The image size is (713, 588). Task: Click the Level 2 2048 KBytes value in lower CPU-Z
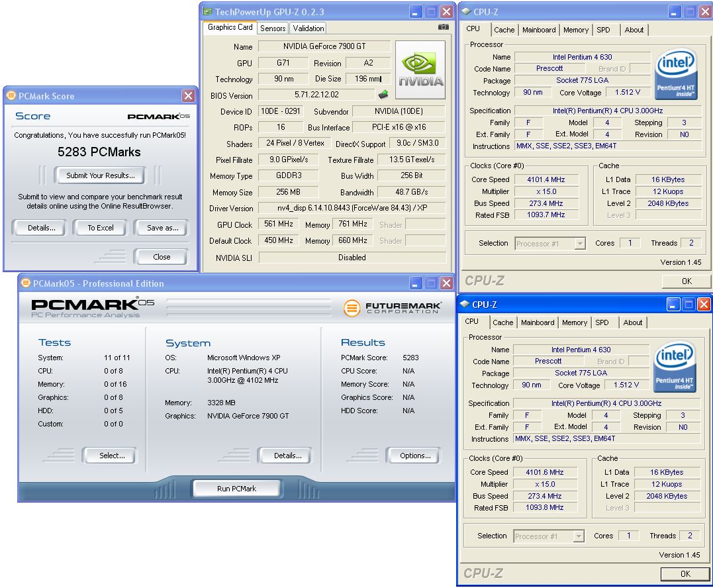667,496
